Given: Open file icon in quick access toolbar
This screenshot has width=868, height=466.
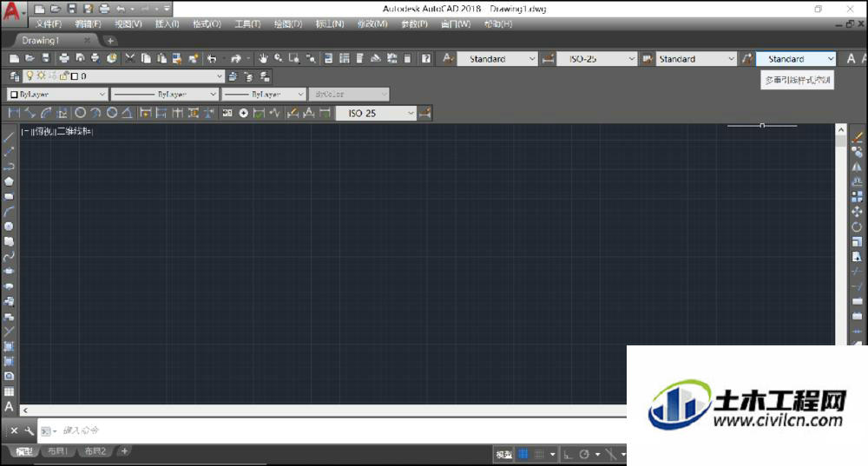Looking at the screenshot, I should click(56, 9).
